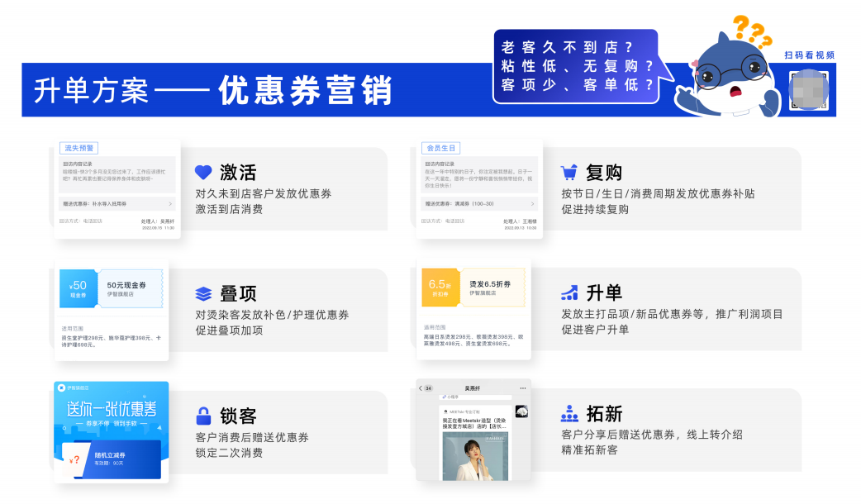Select the 流失预警 tag label
Screen dimensions: 861x504
[x=79, y=149]
